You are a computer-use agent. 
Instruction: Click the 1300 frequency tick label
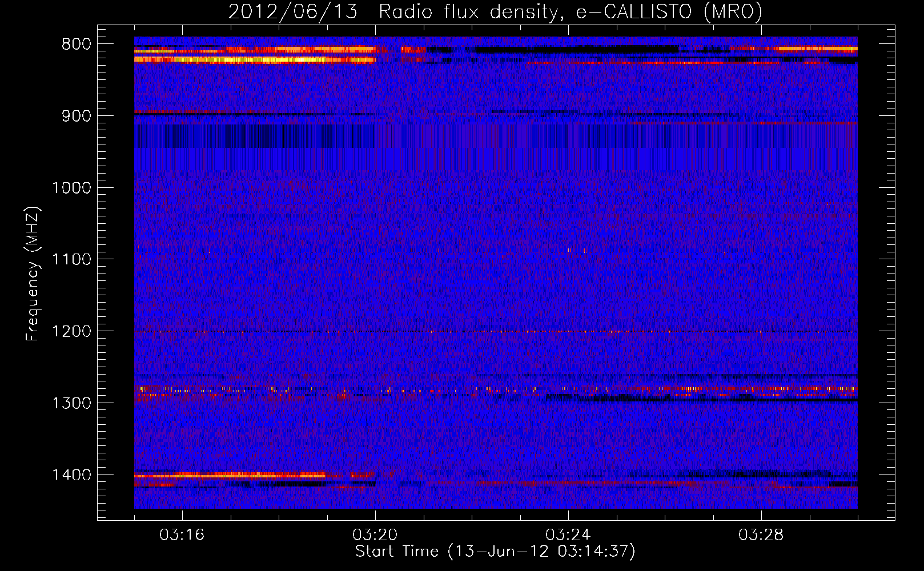(71, 403)
